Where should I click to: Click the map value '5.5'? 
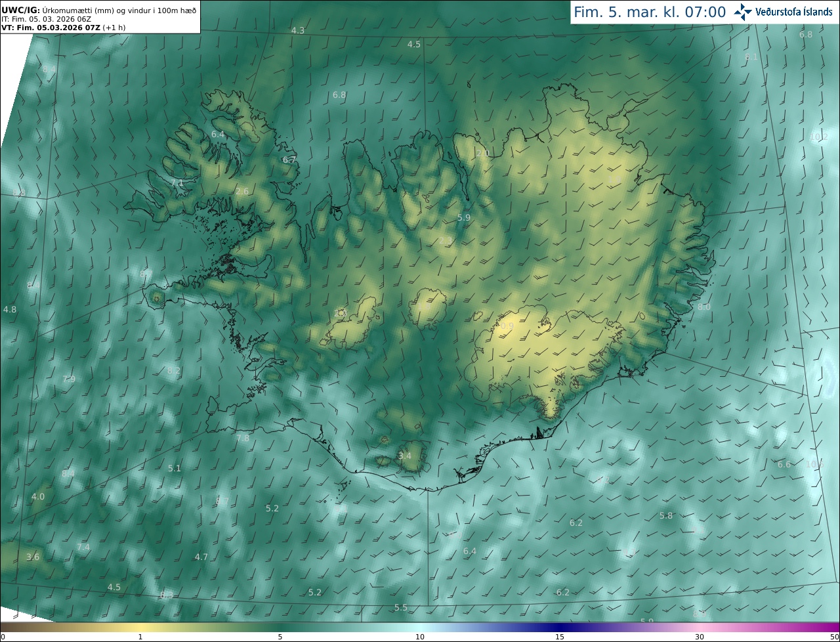pos(401,607)
